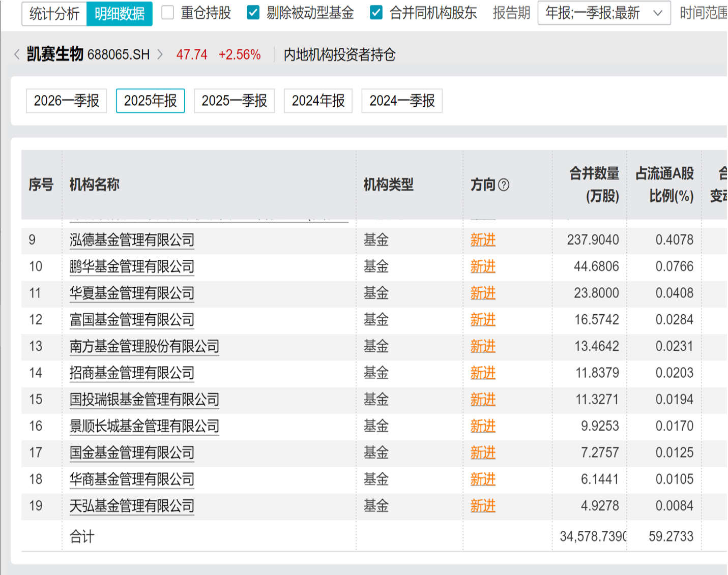The image size is (728, 575).
Task: Click 新进 link for 国投瑞银基金 row
Action: tap(483, 400)
